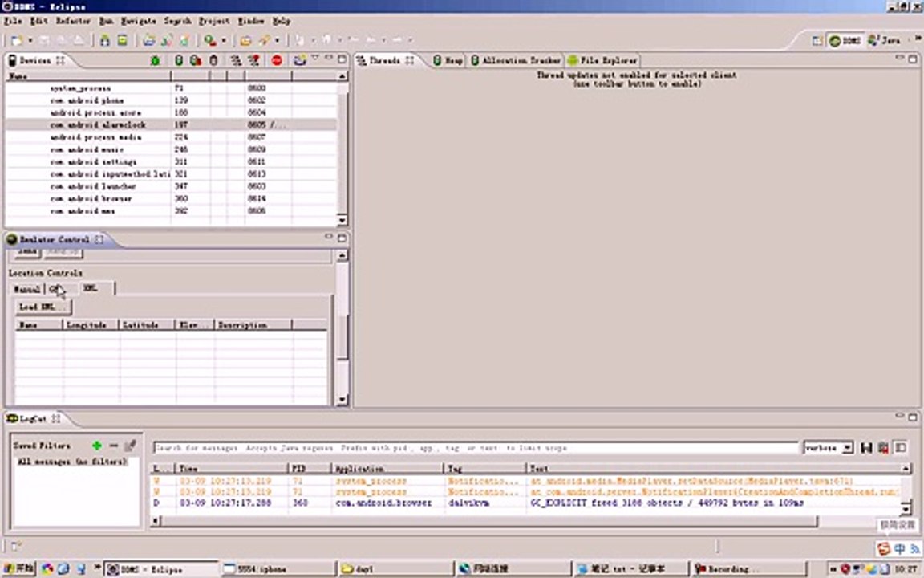Click the Devices list scroll down arrow
Screen dimensions: 924x578
(x=342, y=220)
